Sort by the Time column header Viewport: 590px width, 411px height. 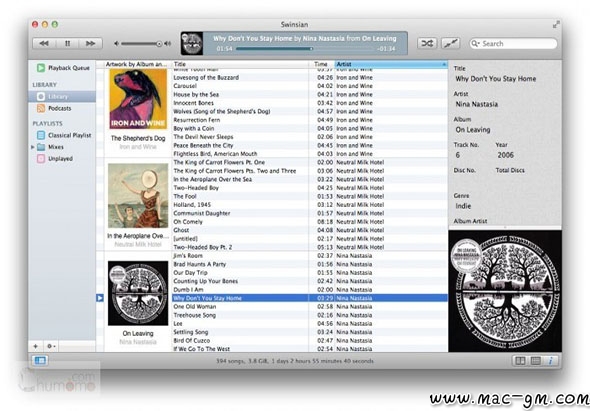321,64
